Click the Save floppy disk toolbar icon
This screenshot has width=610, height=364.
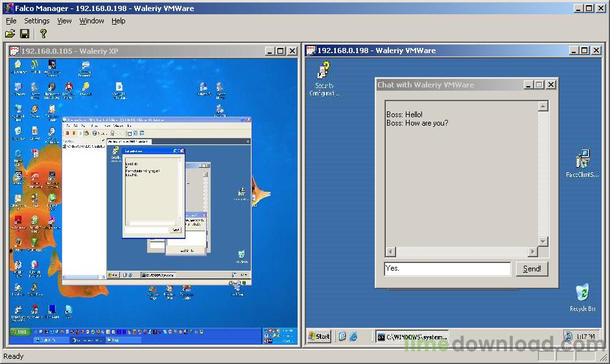point(25,34)
